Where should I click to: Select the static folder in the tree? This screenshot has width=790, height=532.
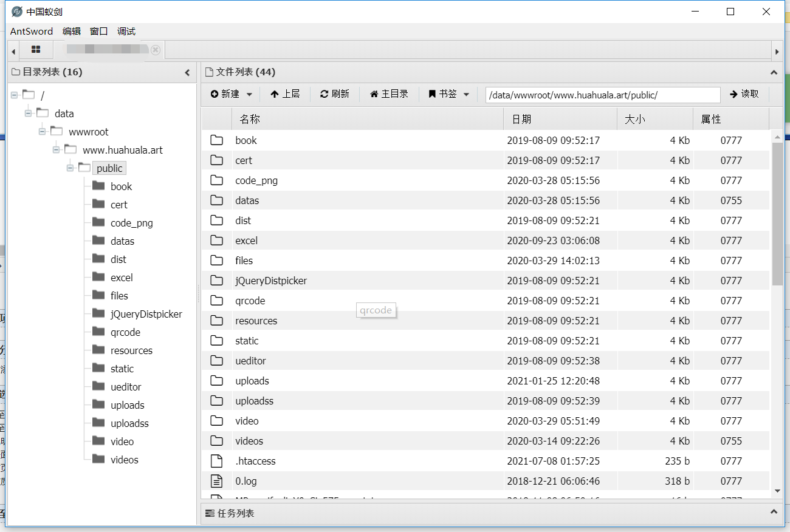[x=122, y=369]
